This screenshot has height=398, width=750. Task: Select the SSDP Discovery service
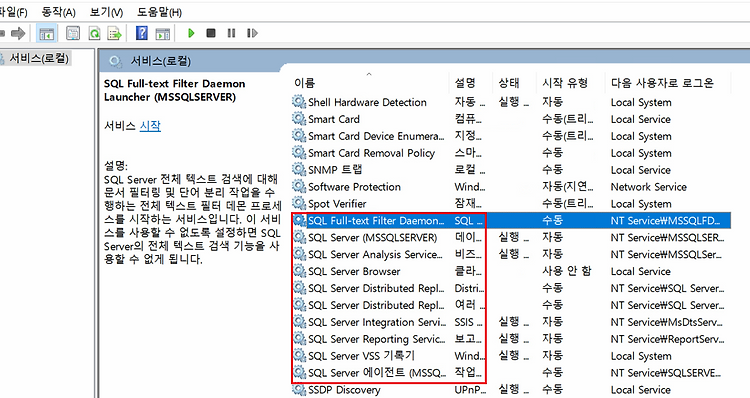pyautogui.click(x=344, y=390)
